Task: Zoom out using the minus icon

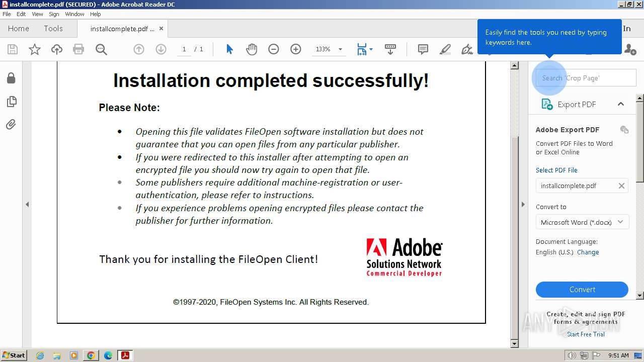Action: [274, 49]
